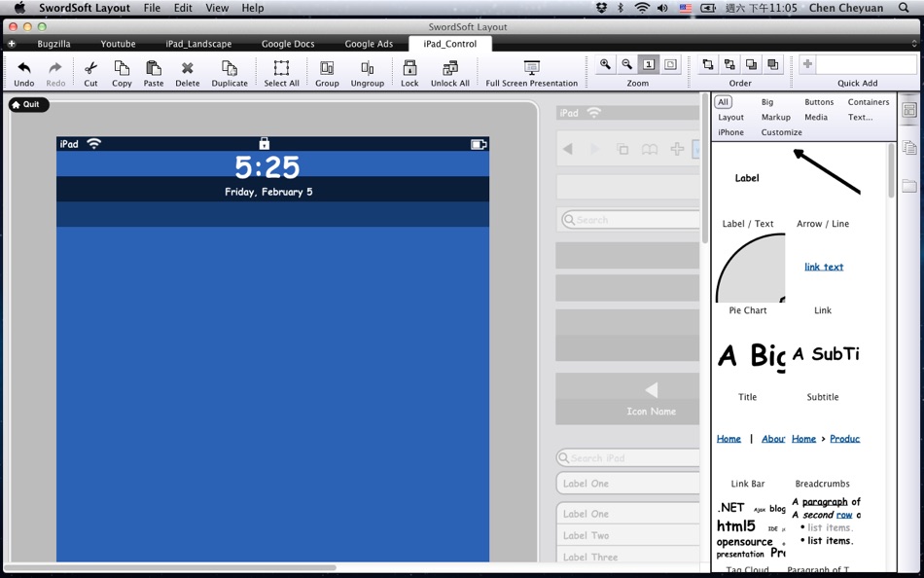Click the layout panel sidebar icon
Viewport: 924px width, 578px height.
point(909,110)
